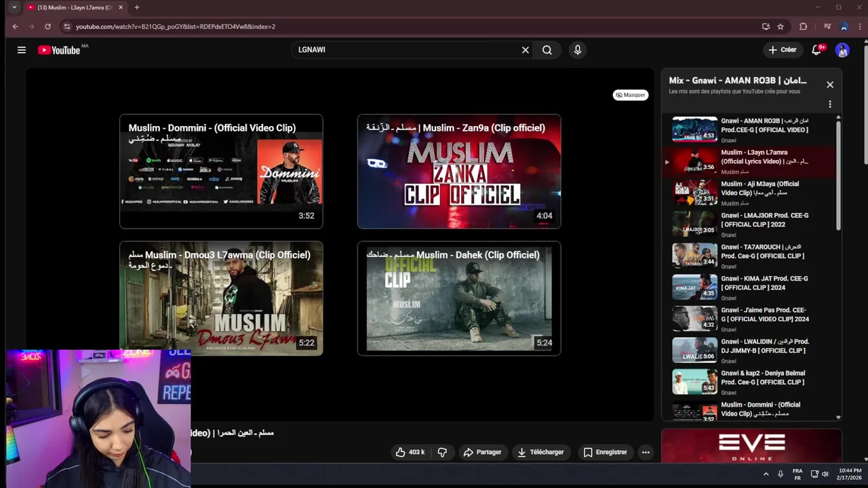Open the network tray icon
Screen dimensions: 868x488
(x=814, y=474)
